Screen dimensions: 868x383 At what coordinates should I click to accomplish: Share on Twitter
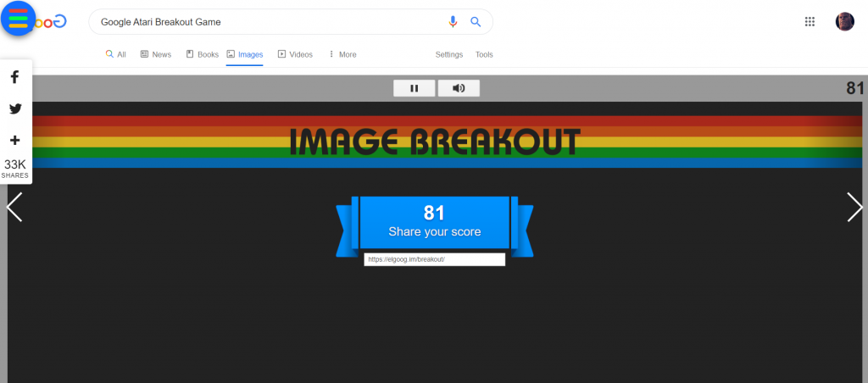15,109
